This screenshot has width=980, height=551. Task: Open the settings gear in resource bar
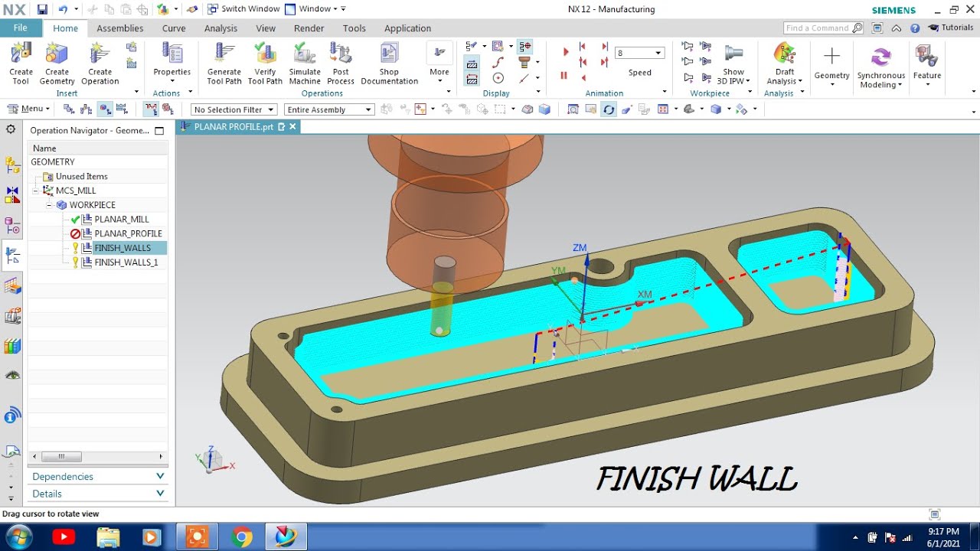tap(11, 129)
